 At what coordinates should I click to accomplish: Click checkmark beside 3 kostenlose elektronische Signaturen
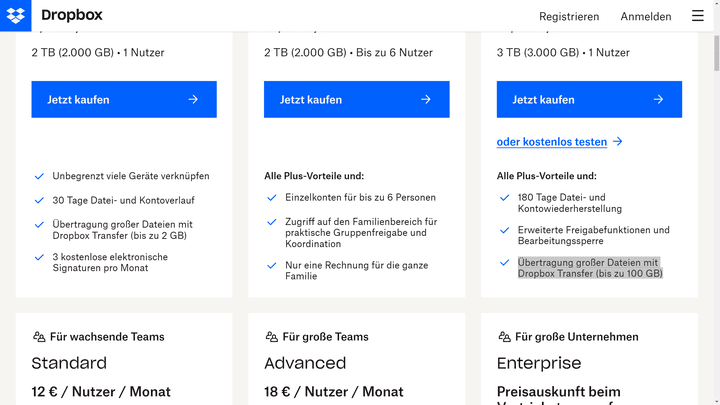(x=39, y=257)
